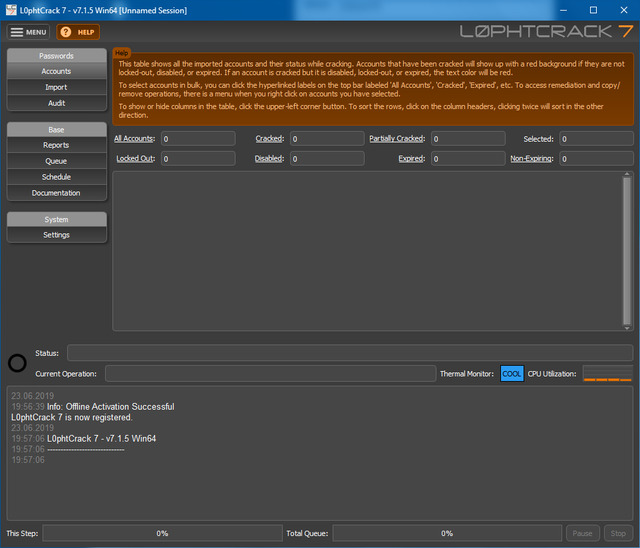
Task: Click the Disabled hyperlink label
Action: [x=269, y=159]
